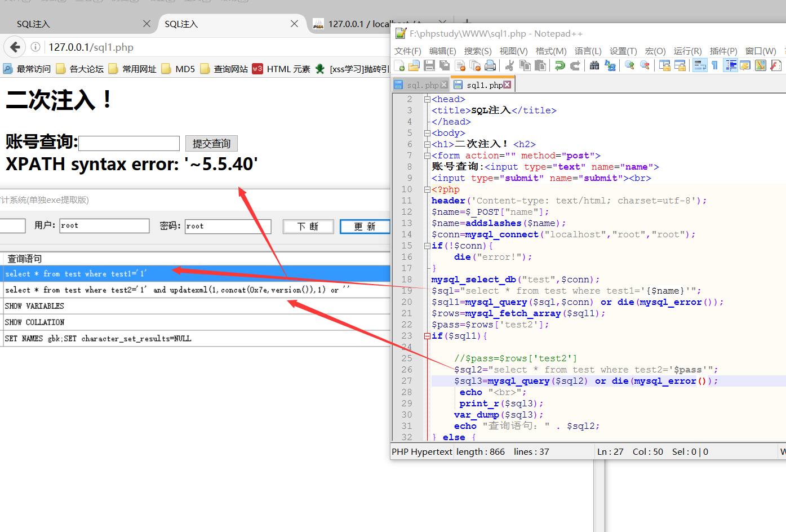Open the 各大论坛 bookmark folder
786x532 pixels.
80,69
